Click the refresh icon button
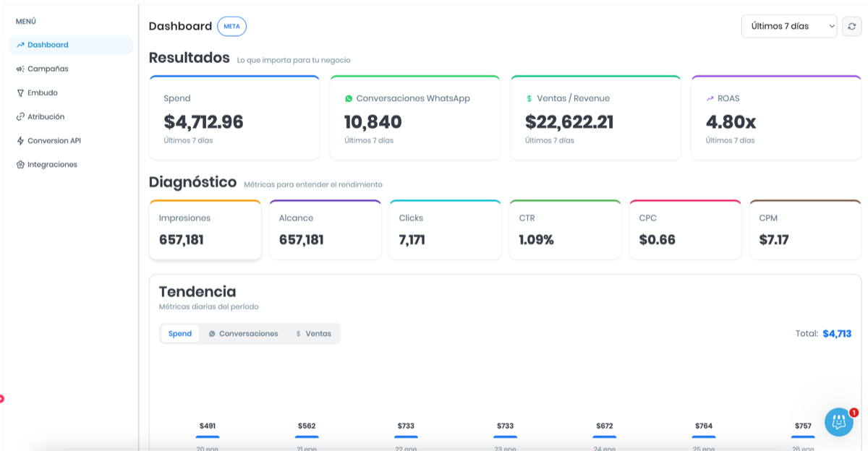This screenshot has height=451, width=868. point(852,26)
